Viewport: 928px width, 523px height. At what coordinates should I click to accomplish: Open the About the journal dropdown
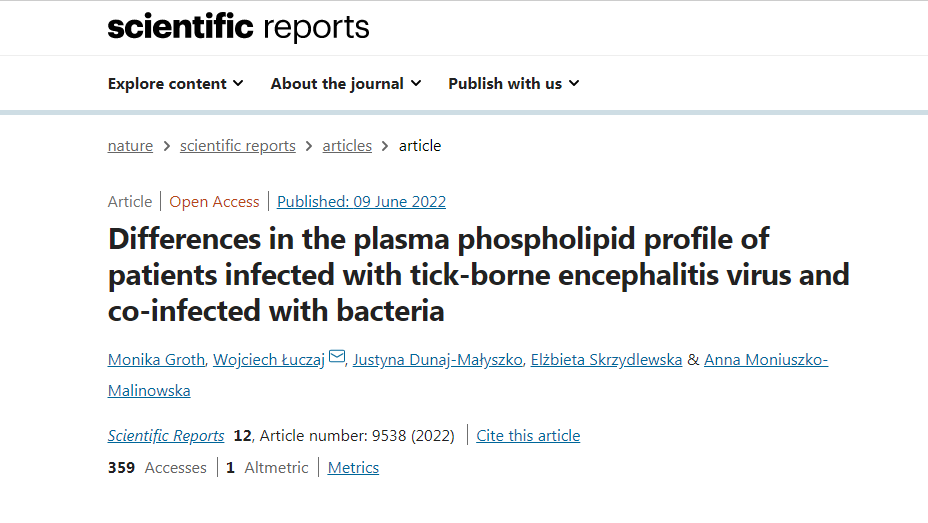(345, 84)
